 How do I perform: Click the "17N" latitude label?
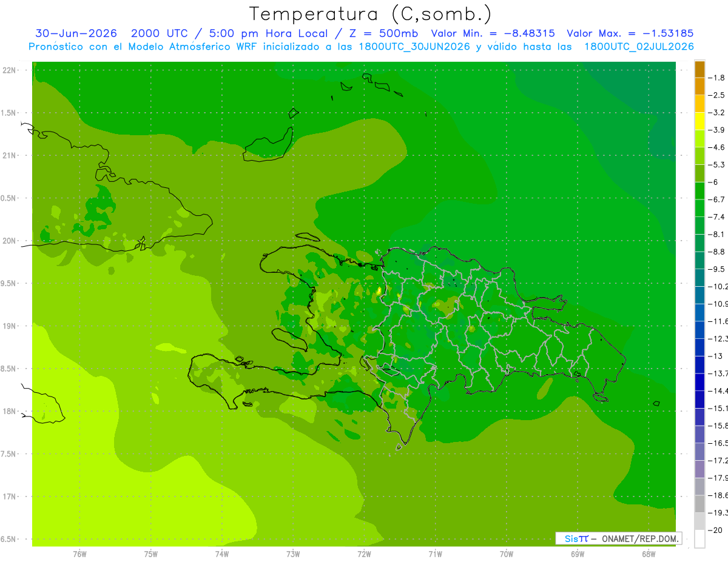(10, 497)
